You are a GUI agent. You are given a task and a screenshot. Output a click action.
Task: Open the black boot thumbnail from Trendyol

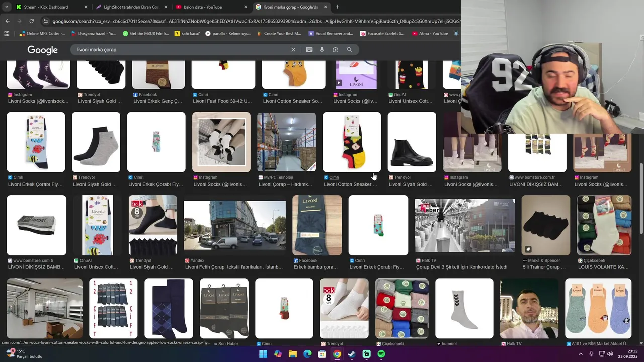[412, 142]
